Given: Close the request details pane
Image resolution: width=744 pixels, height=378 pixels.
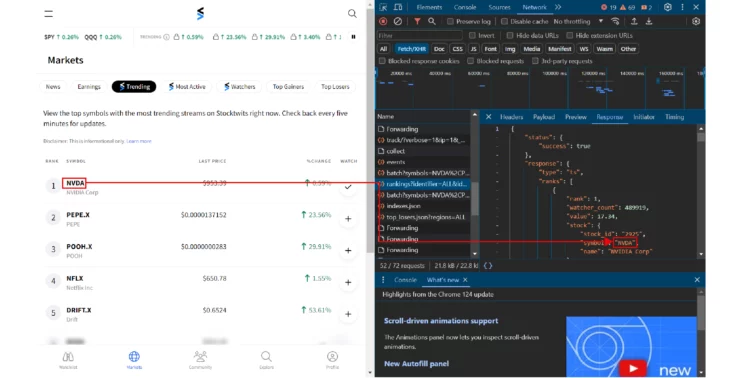Looking at the screenshot, I should [x=488, y=117].
